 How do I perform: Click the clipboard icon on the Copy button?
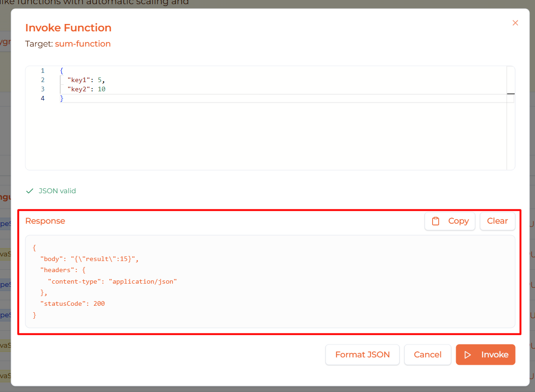(436, 221)
